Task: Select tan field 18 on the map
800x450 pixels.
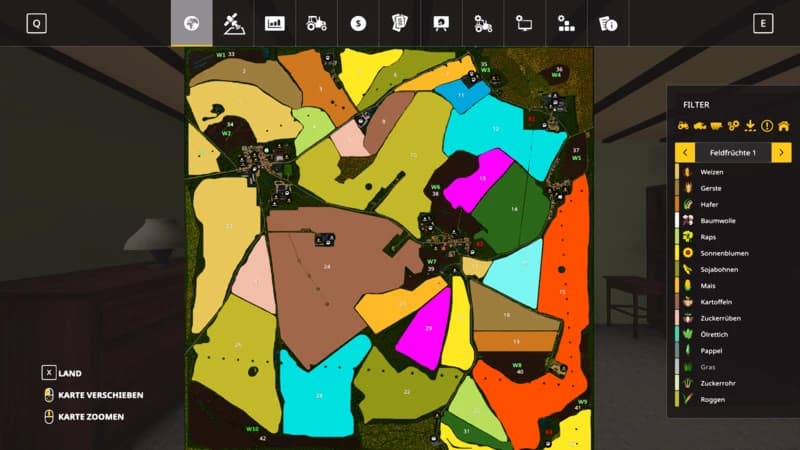Action: click(507, 315)
